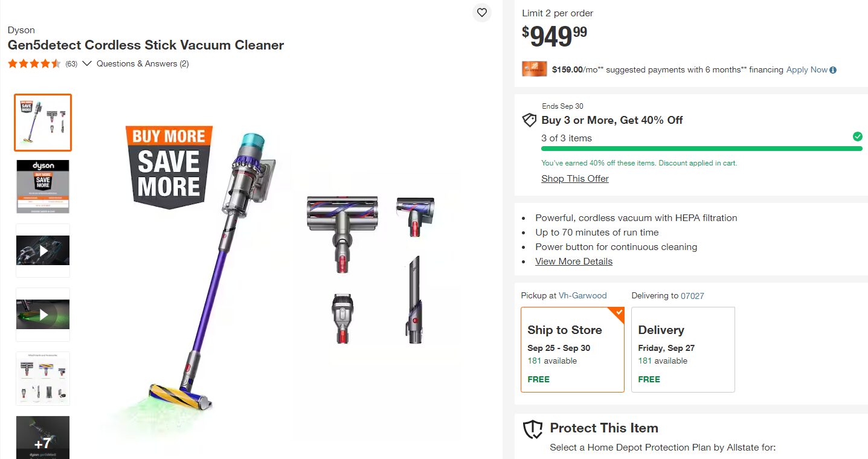Select the Ship to Store option
868x459 pixels.
pos(572,350)
